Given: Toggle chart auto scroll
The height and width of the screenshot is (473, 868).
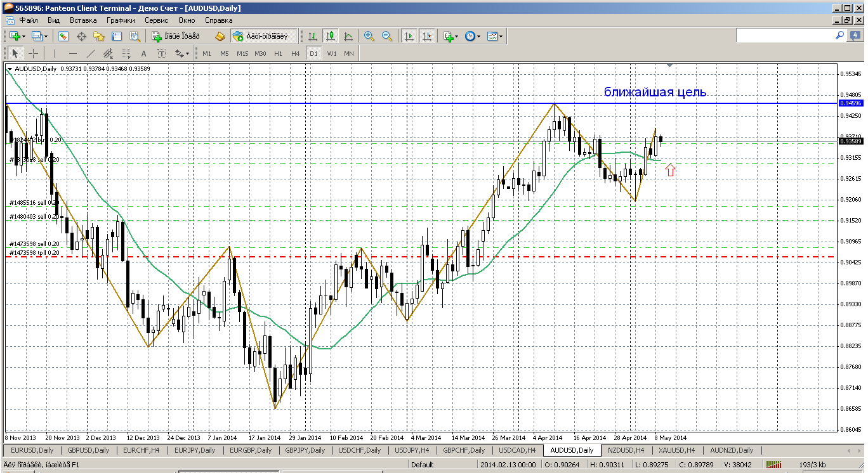Looking at the screenshot, I should tap(409, 36).
